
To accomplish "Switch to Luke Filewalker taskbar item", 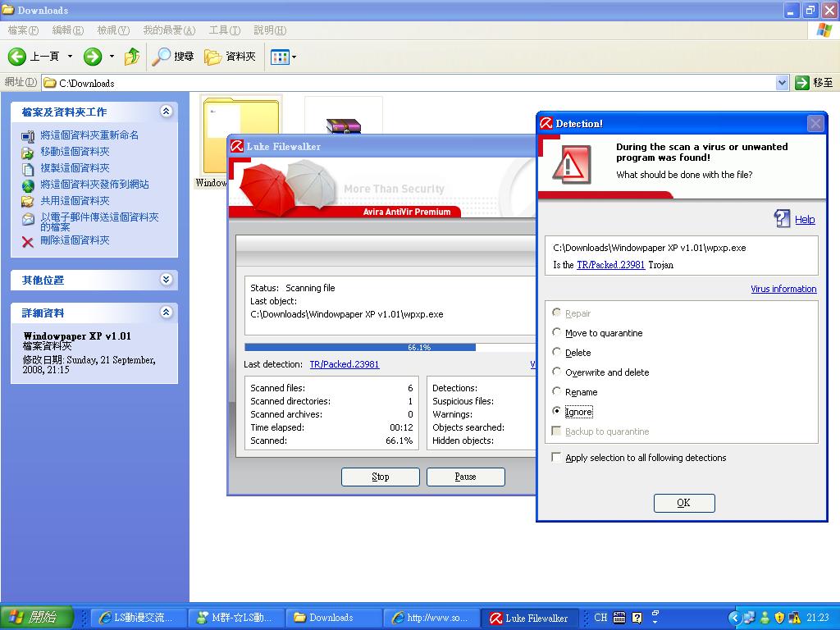I will tap(530, 618).
